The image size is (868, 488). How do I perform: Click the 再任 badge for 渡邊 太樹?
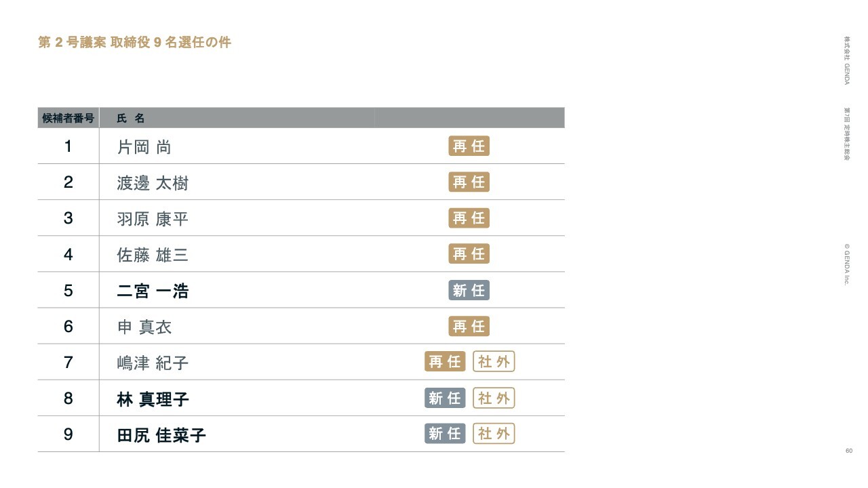pos(469,182)
